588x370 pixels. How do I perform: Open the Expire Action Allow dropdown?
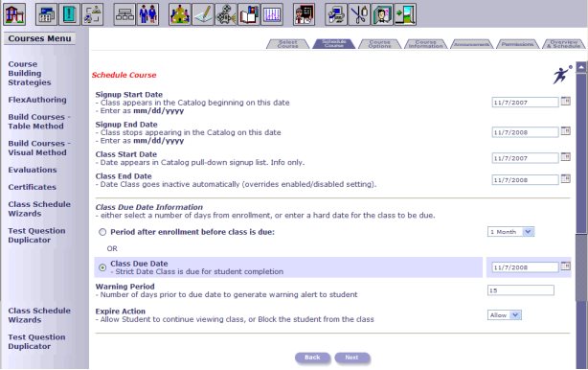tap(505, 315)
